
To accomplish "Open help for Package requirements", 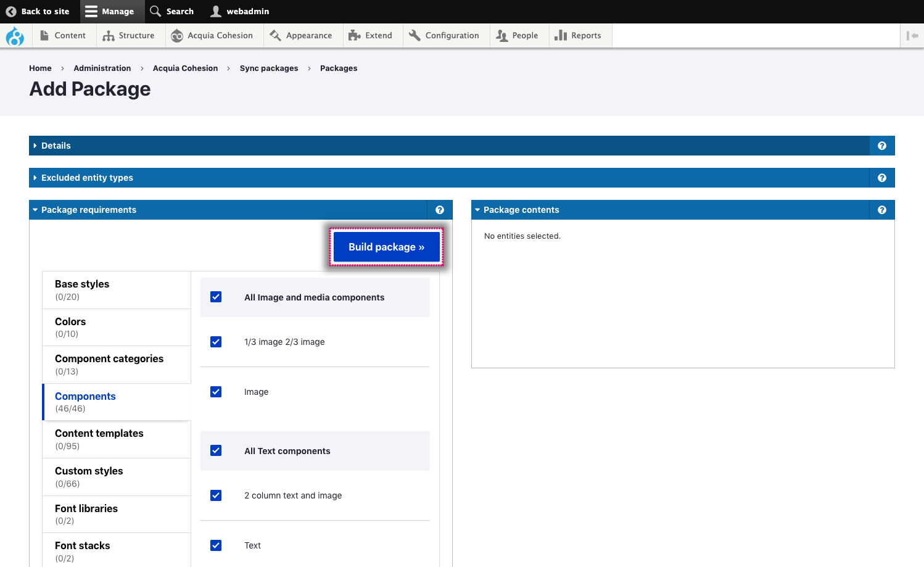I will pyautogui.click(x=440, y=210).
